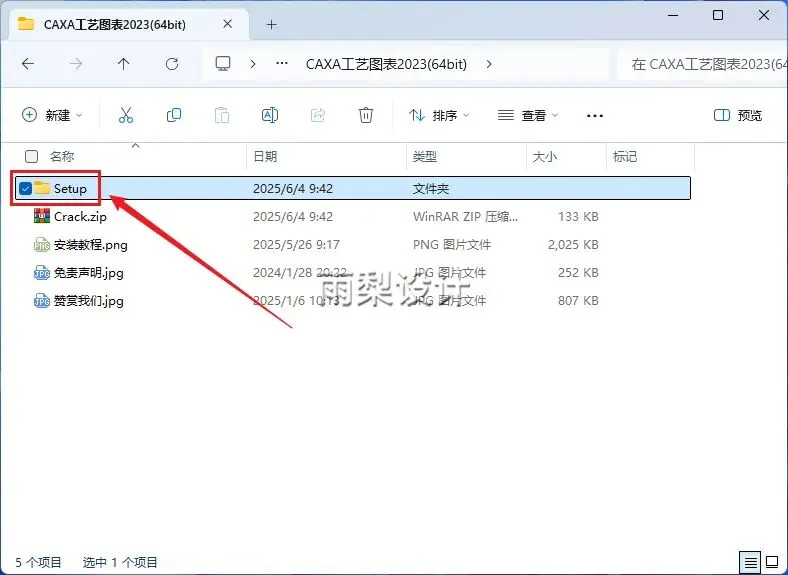Toggle the 预览 preview pane
Screen dimensions: 788x575
click(x=738, y=115)
